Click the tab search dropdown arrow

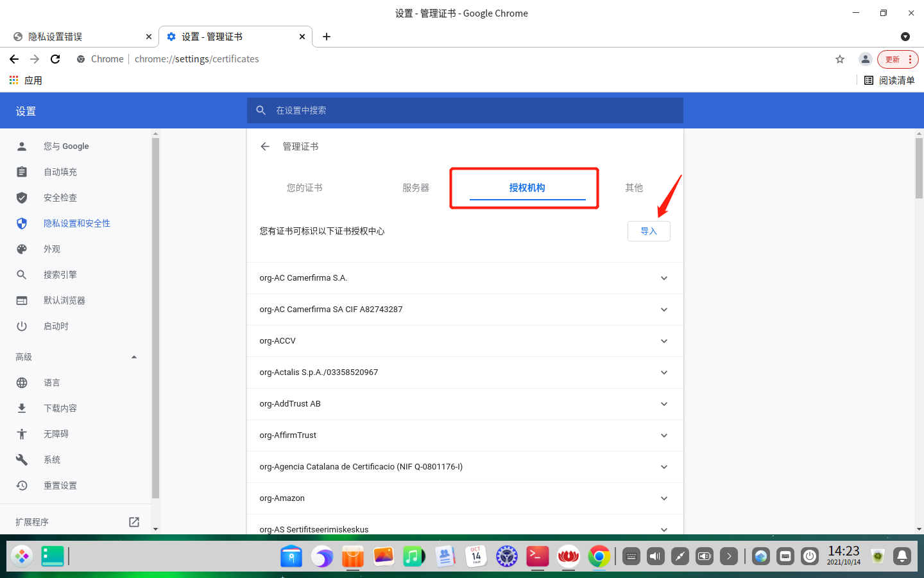tap(905, 37)
